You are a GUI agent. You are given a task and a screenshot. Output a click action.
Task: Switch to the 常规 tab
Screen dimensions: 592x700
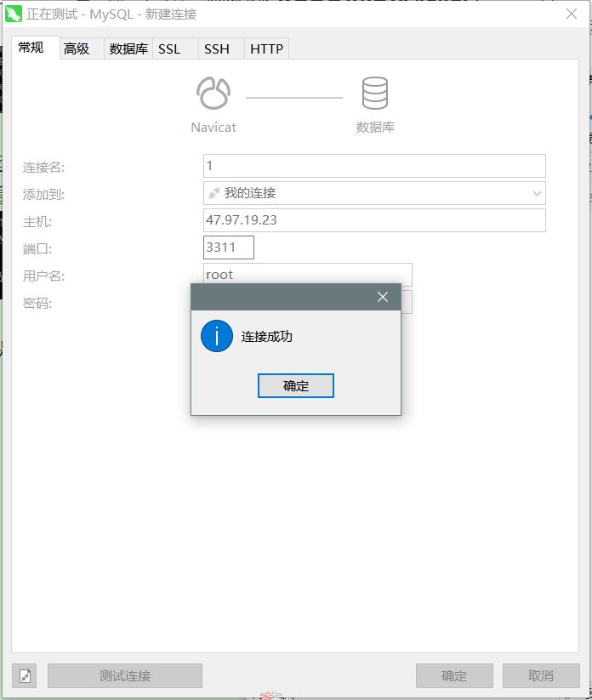35,48
